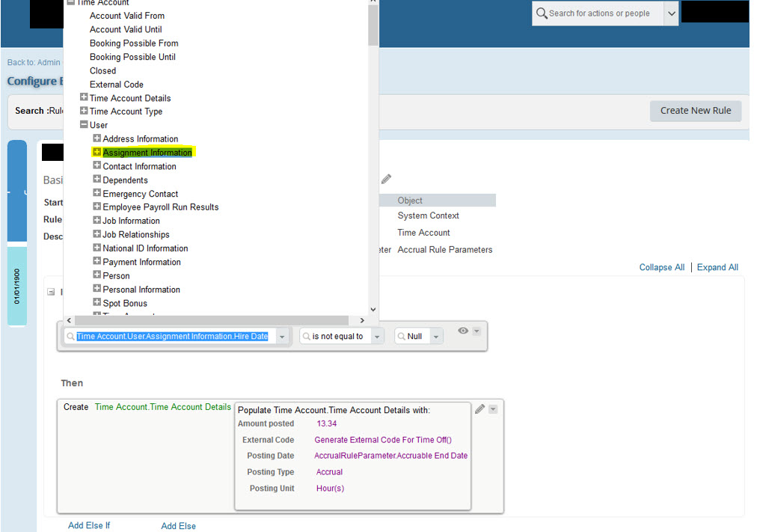Expand the Personal Information node
This screenshot has height=532, width=757.
tap(97, 289)
